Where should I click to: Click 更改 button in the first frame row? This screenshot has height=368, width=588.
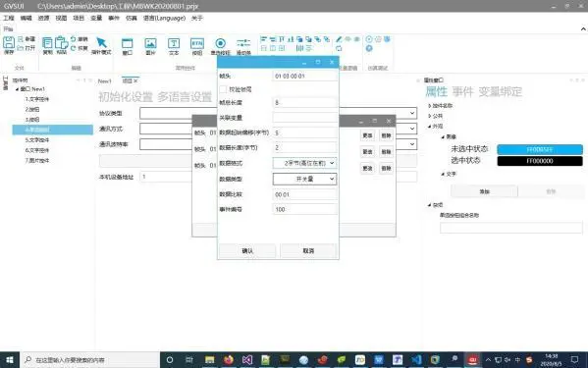coord(367,135)
